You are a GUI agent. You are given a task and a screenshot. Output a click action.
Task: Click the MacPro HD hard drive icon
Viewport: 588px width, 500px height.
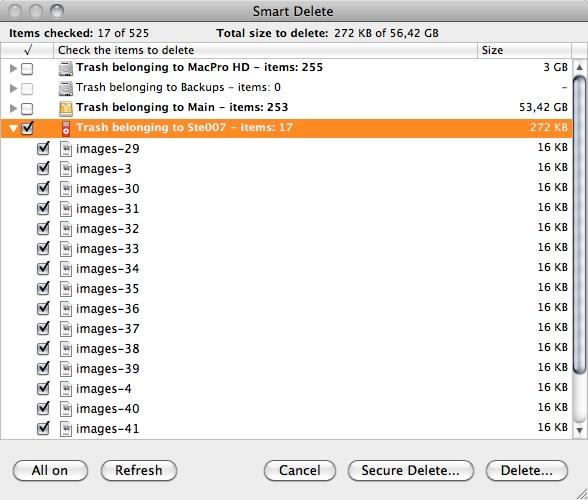point(66,68)
